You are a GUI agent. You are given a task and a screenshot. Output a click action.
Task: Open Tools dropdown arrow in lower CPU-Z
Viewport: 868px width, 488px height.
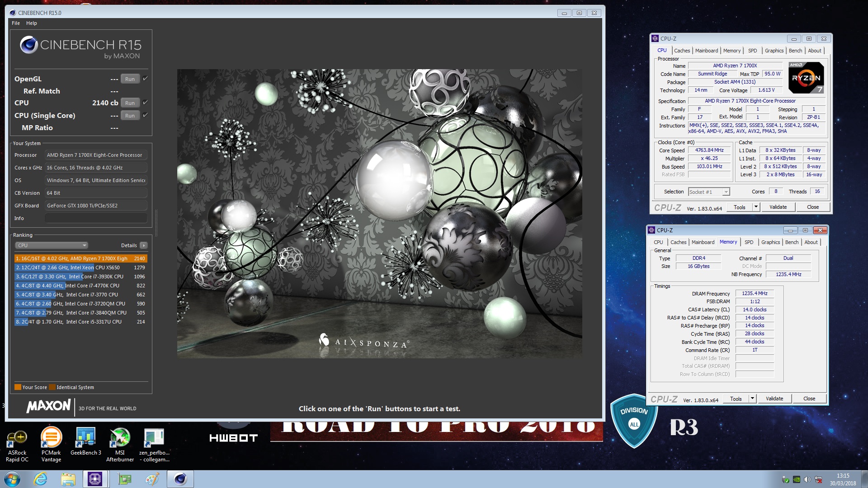pyautogui.click(x=752, y=399)
